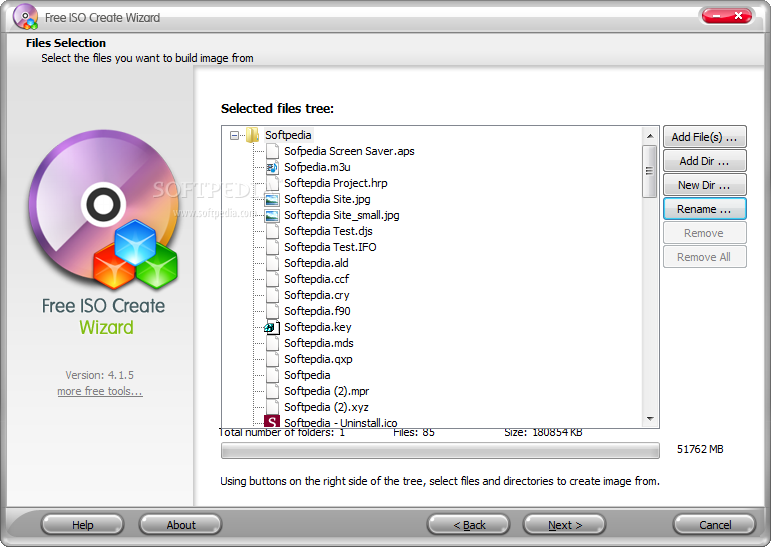The height and width of the screenshot is (547, 771).
Task: Select 'Sofpedia Screen Saver.aps' in tree
Action: [349, 151]
